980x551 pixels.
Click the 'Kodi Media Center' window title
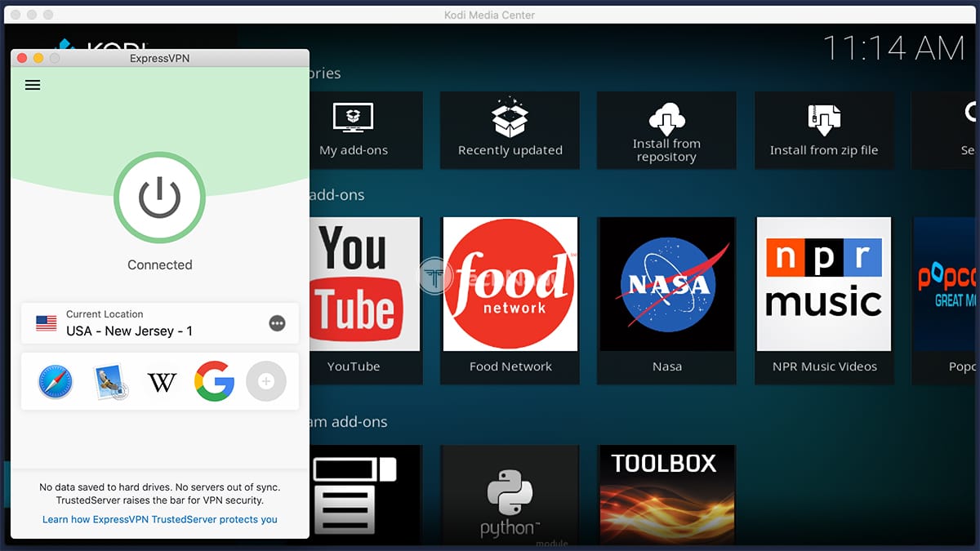pyautogui.click(x=491, y=15)
